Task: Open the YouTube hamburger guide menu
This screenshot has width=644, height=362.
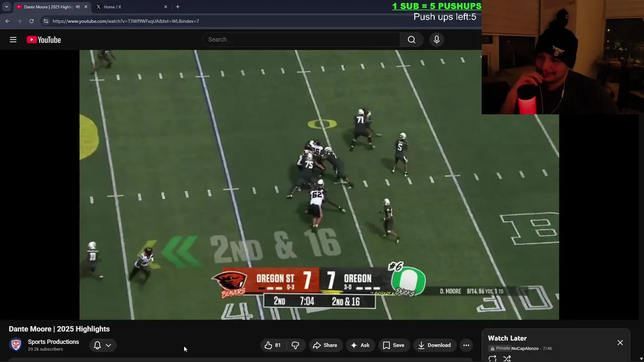Action: [13, 40]
